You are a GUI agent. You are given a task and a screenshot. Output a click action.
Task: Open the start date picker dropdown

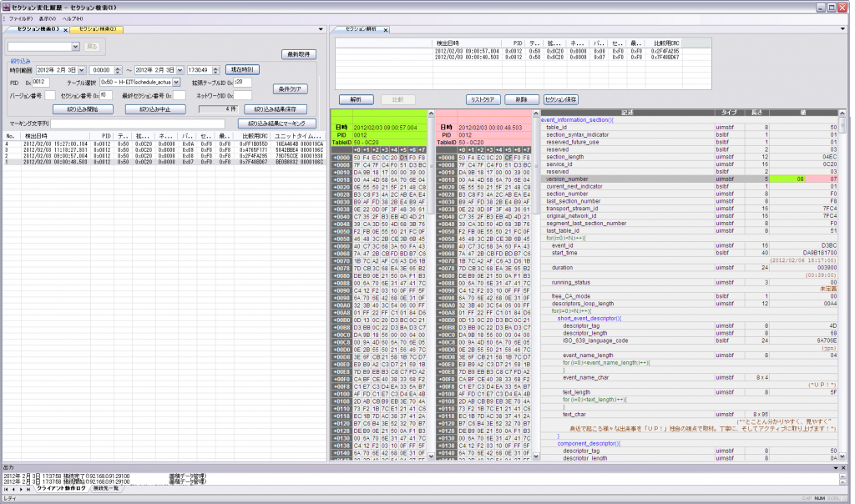(81, 70)
